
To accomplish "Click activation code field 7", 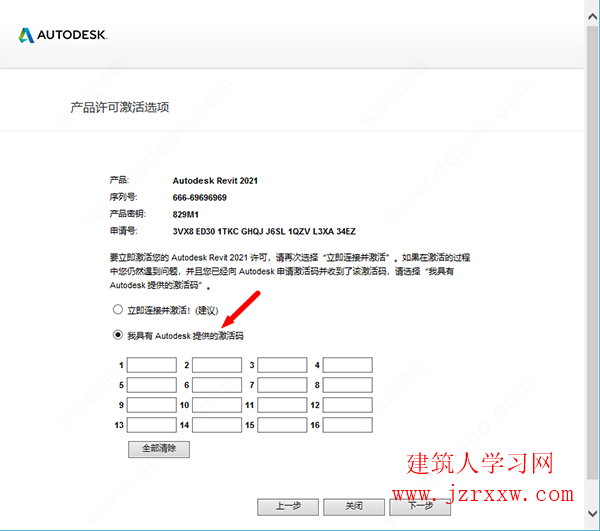I will [x=282, y=385].
